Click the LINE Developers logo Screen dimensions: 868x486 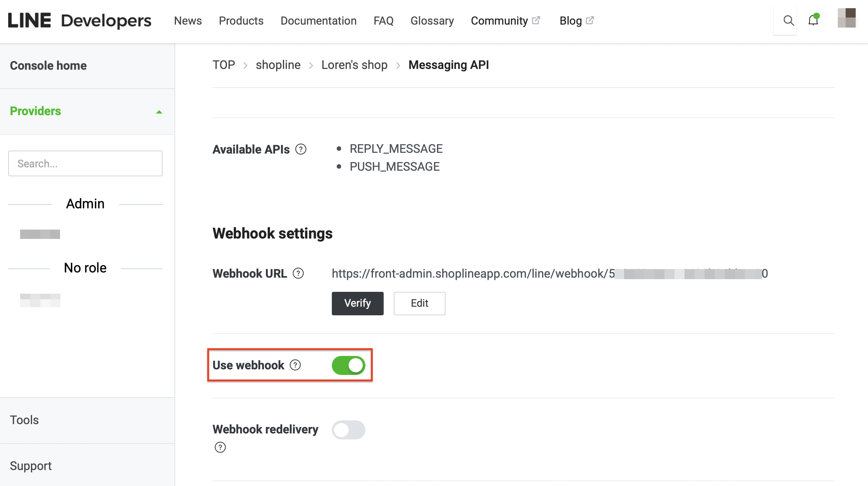[79, 20]
